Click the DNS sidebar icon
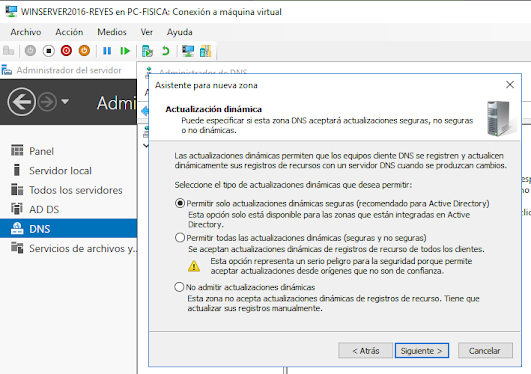 click(17, 228)
